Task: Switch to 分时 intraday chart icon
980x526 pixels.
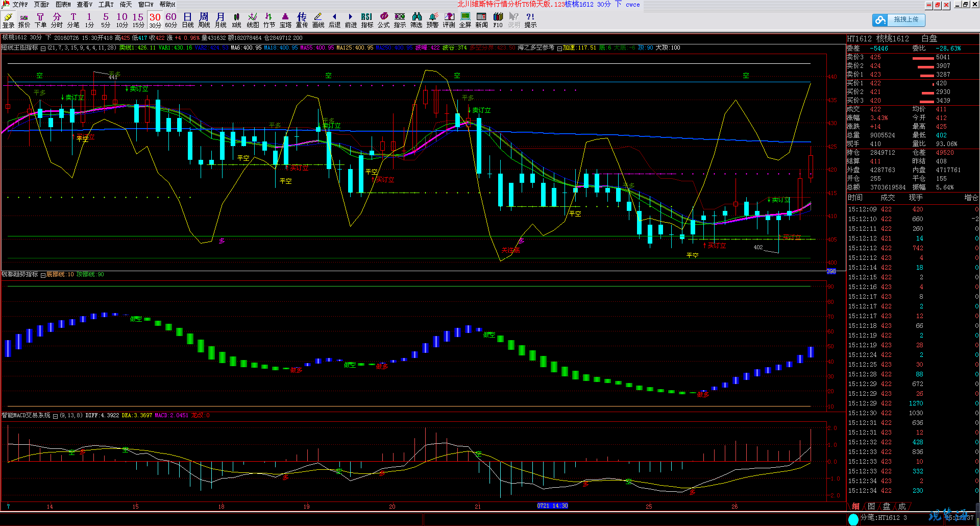Action: pyautogui.click(x=57, y=20)
